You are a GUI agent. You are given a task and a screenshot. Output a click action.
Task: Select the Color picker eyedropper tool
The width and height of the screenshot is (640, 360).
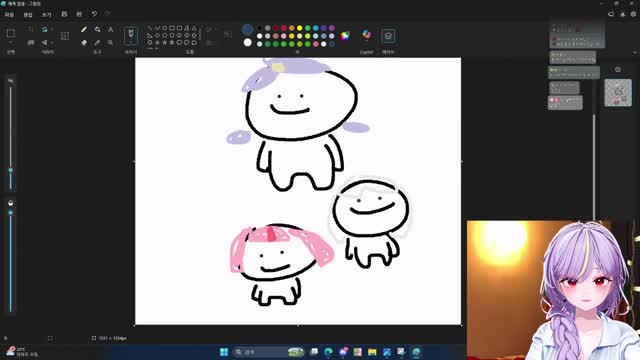[x=97, y=42]
